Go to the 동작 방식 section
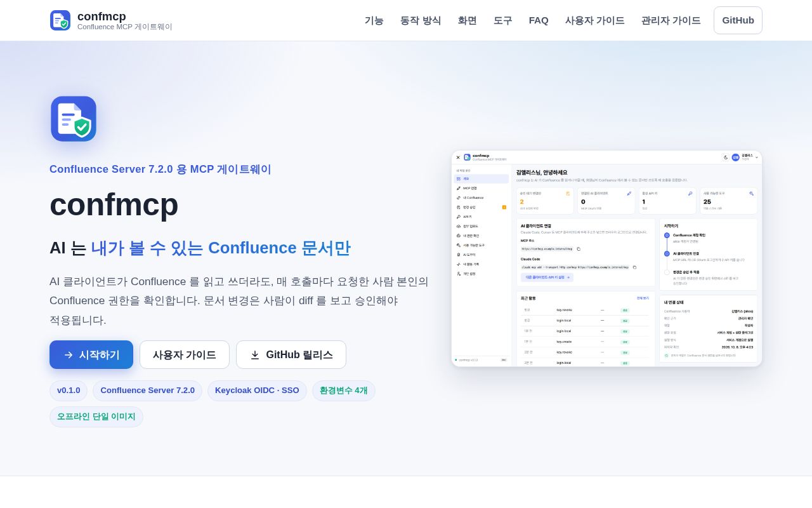The width and height of the screenshot is (812, 508). [421, 20]
